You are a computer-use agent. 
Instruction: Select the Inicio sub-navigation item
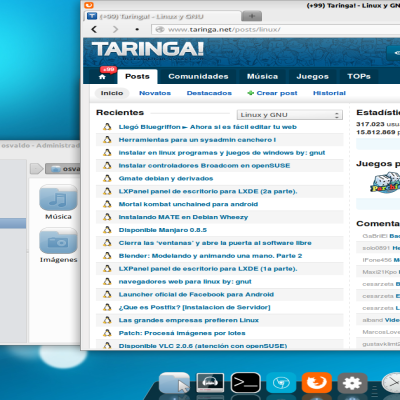pos(112,93)
